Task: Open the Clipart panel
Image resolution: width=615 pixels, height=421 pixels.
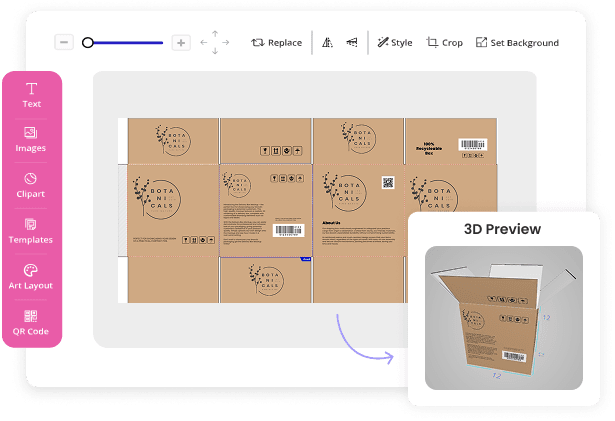Action: (x=31, y=185)
